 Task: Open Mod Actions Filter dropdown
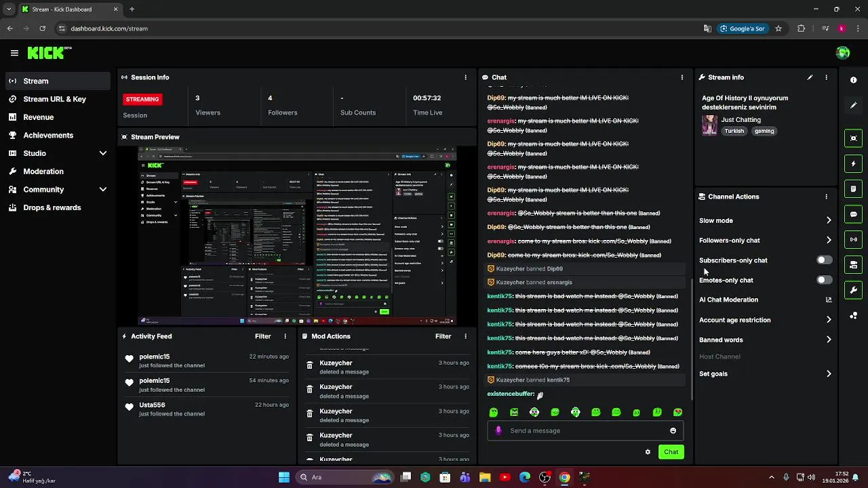443,336
